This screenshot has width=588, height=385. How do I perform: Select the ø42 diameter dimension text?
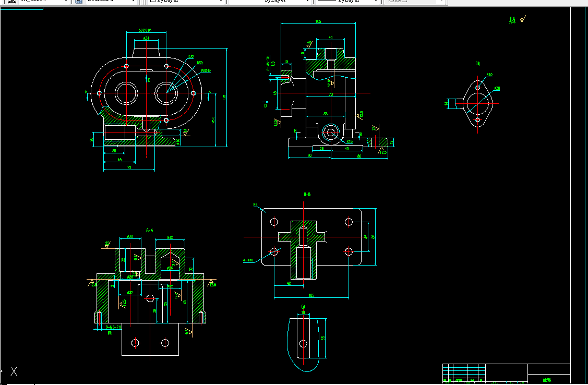170,237
